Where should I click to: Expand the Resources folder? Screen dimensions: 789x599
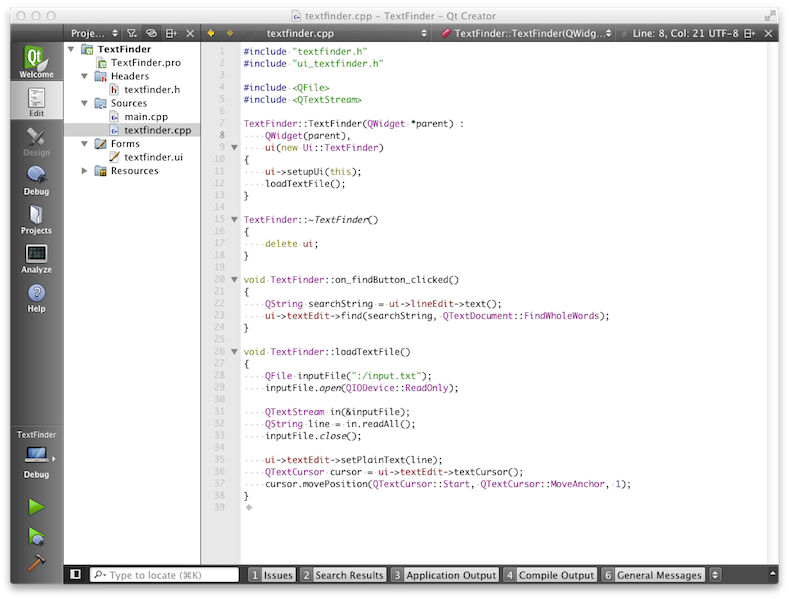[85, 171]
